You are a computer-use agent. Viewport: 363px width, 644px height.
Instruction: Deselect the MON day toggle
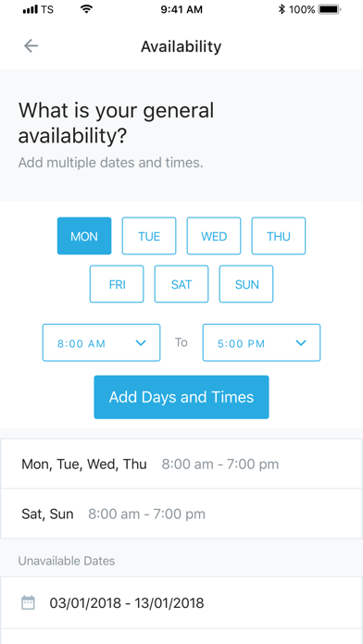pyautogui.click(x=84, y=236)
